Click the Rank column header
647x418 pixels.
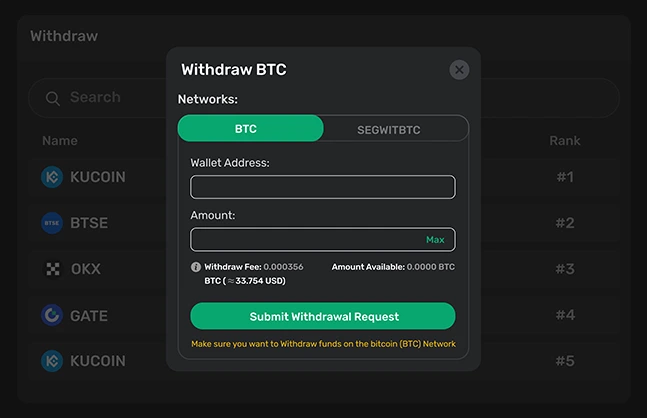point(564,141)
